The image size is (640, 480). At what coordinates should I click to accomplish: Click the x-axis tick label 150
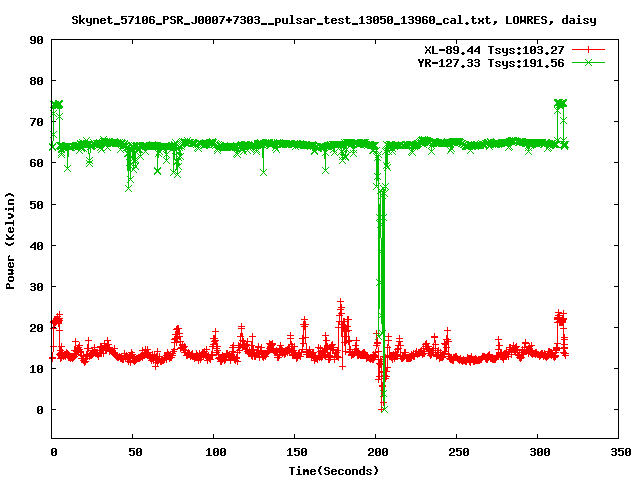point(297,452)
